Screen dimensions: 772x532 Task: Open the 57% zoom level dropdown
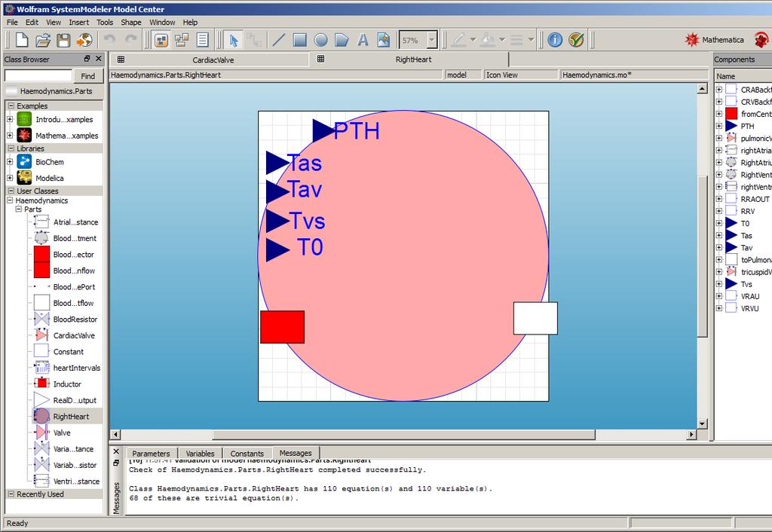pos(432,41)
